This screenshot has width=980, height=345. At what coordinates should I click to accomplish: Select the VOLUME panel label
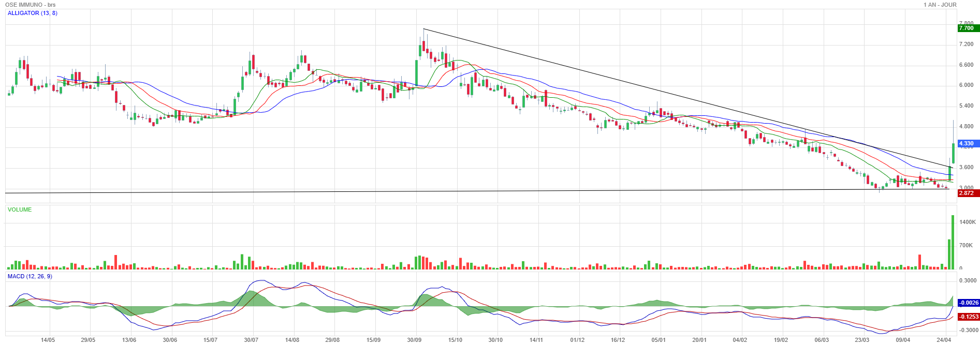(20, 209)
